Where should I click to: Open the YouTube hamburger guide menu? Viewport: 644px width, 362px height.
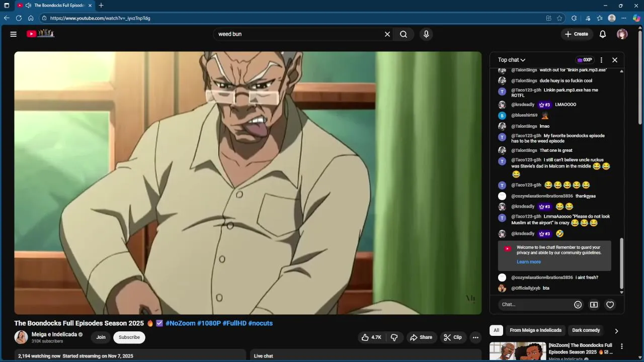[x=14, y=34]
